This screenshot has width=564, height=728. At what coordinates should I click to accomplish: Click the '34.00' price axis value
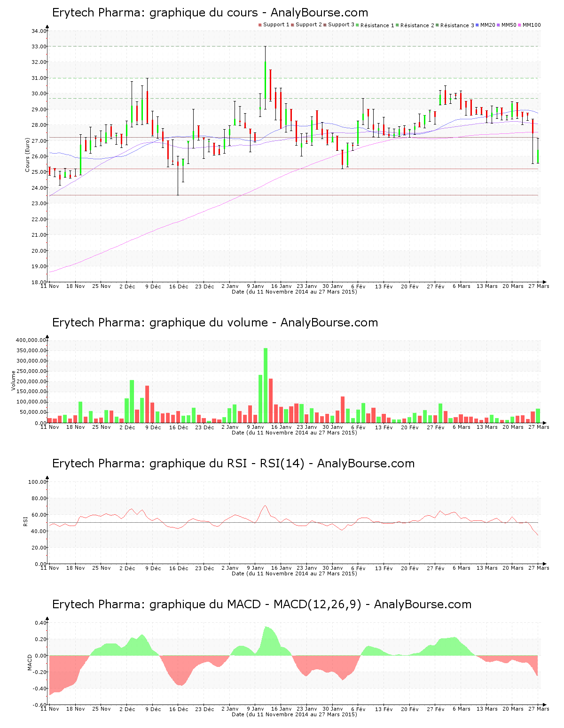39,31
